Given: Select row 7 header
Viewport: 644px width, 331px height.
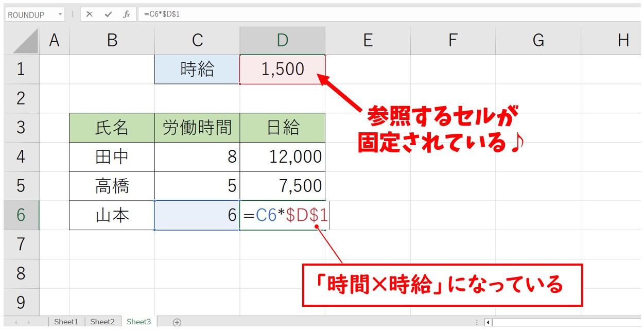Looking at the screenshot, I should [x=21, y=245].
